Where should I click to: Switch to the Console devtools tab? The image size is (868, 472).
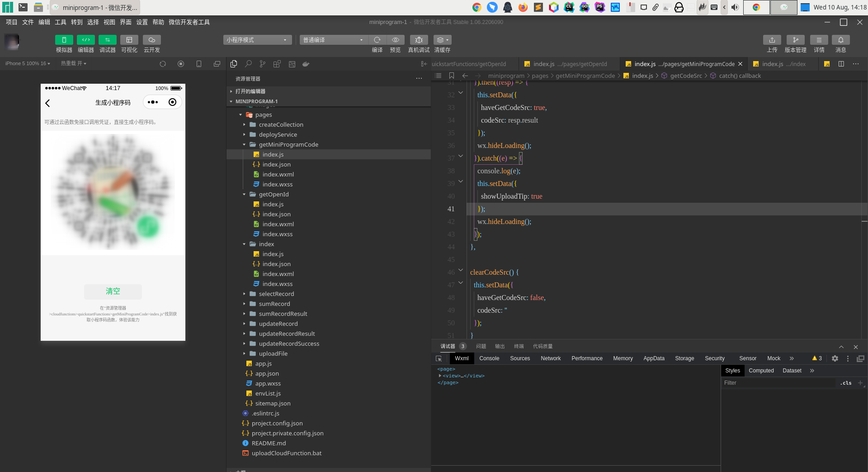(489, 358)
